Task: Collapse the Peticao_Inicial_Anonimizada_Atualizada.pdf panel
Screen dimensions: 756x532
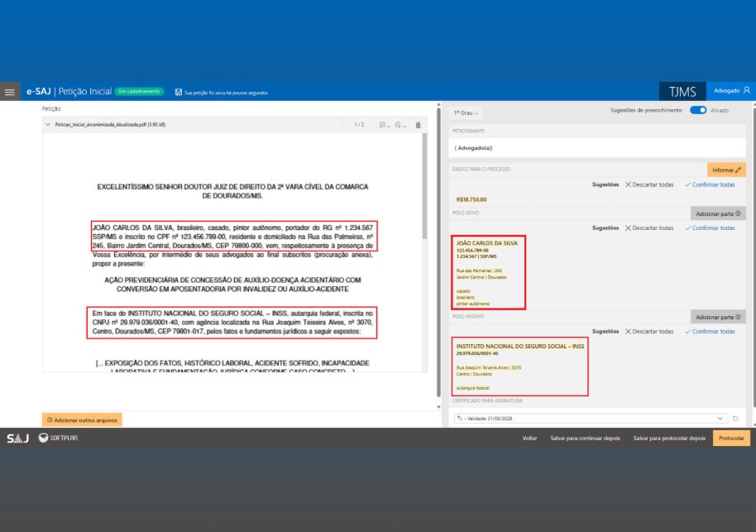Action: [x=48, y=126]
